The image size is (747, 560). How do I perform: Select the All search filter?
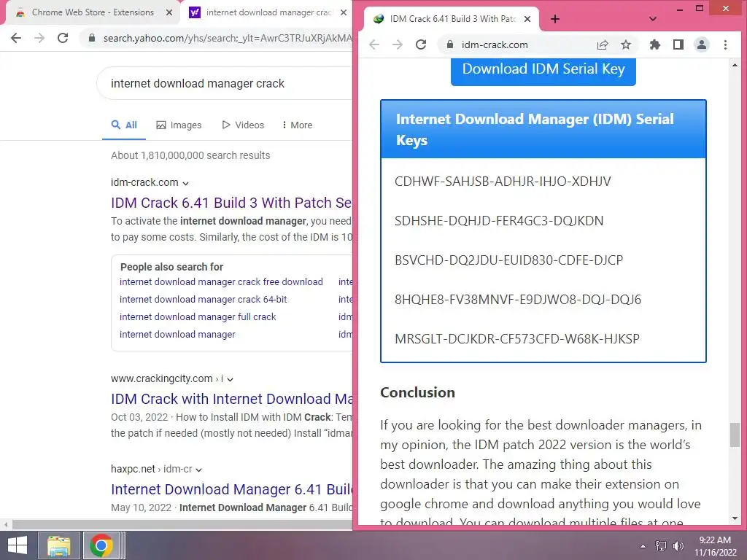pos(124,125)
